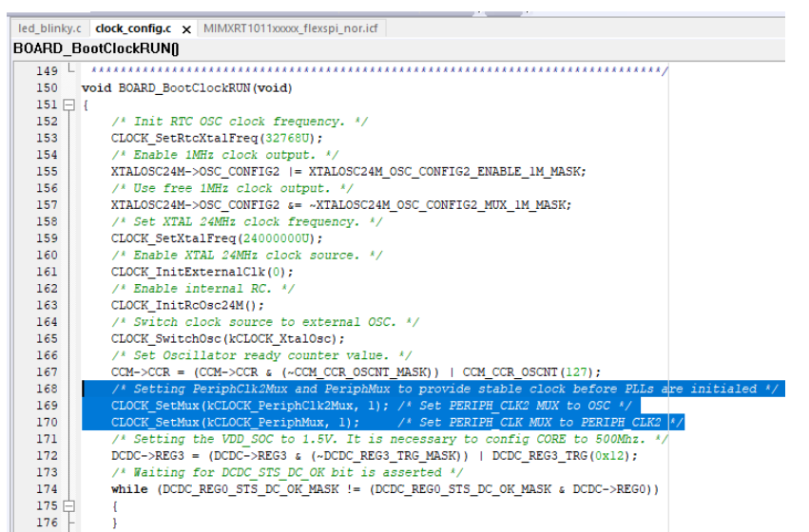Click the Waiting for DCDC_STS_DC_OK comment
Image resolution: width=809 pixels, height=532 pixels.
tap(287, 473)
